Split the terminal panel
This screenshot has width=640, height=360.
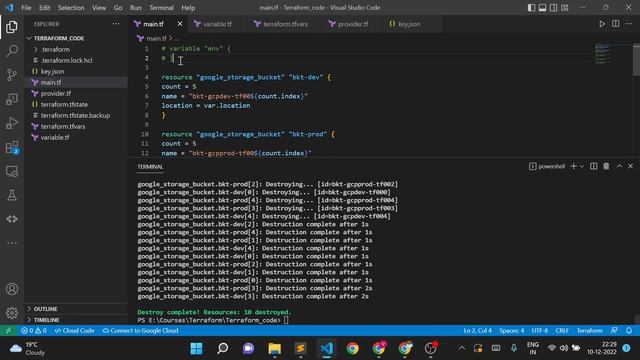point(593,166)
